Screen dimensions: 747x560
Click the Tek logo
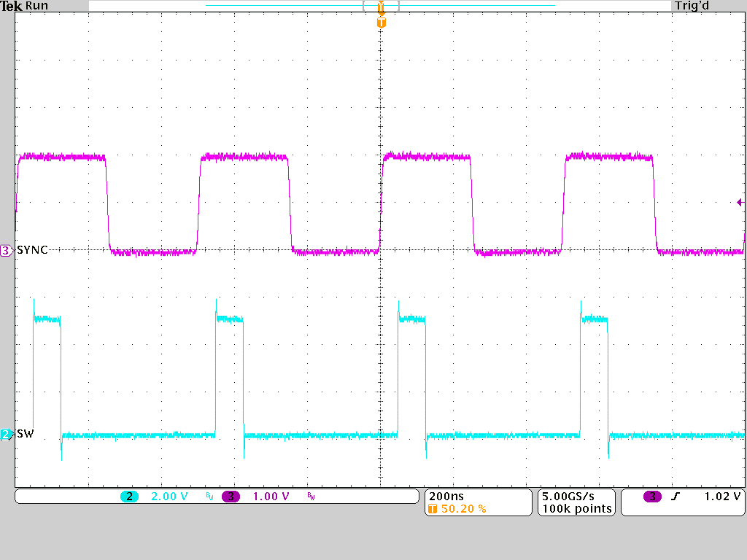[10, 6]
